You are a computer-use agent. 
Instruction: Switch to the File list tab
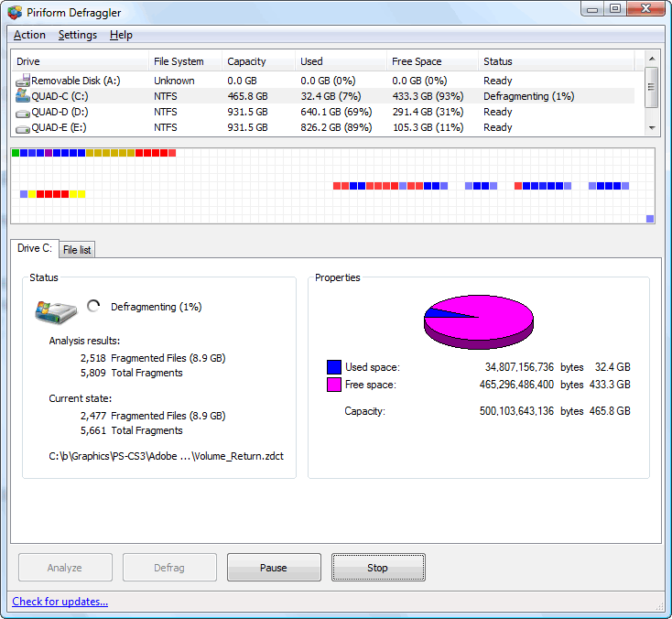tap(77, 249)
